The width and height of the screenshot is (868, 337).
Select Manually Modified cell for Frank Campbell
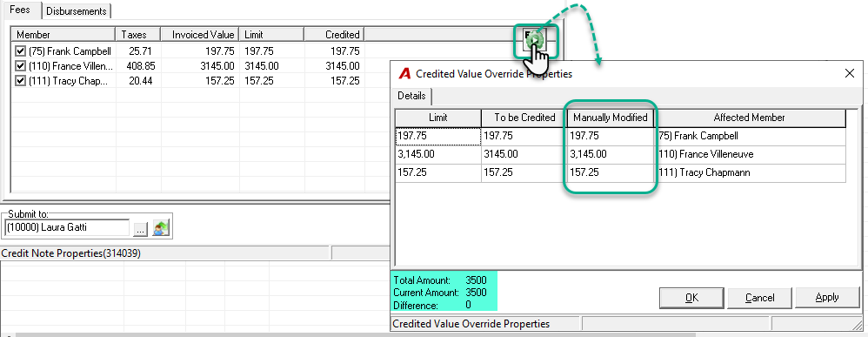tap(611, 136)
